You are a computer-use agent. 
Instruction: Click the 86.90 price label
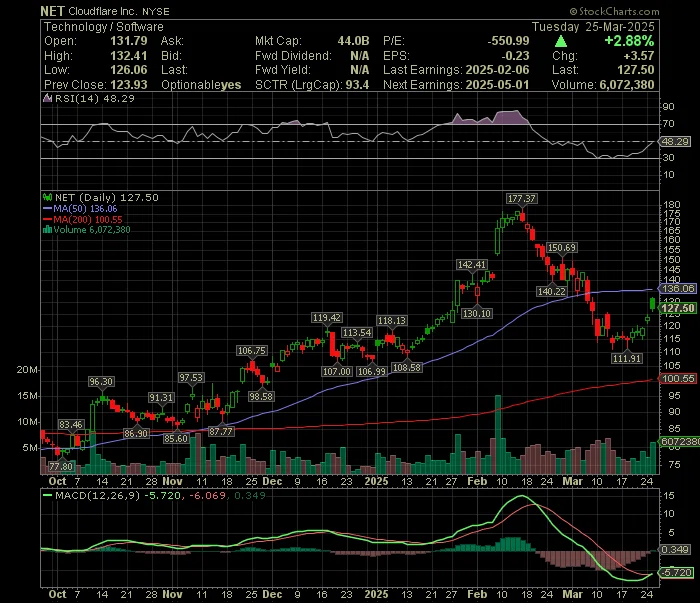coord(136,433)
